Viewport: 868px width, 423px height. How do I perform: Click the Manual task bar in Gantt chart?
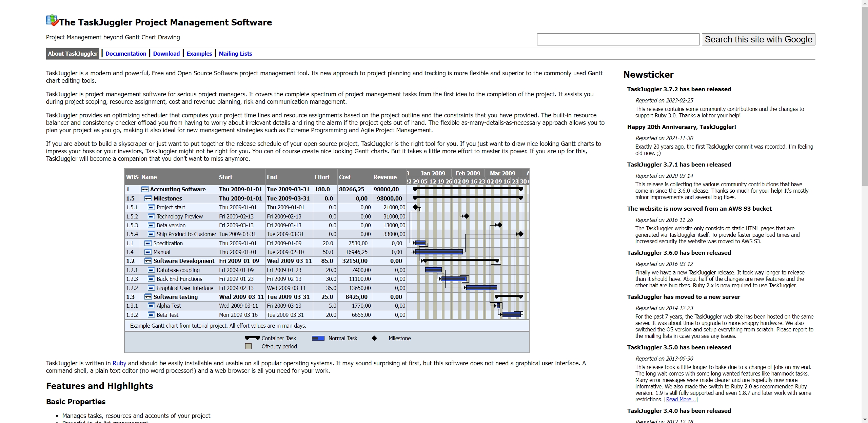439,252
